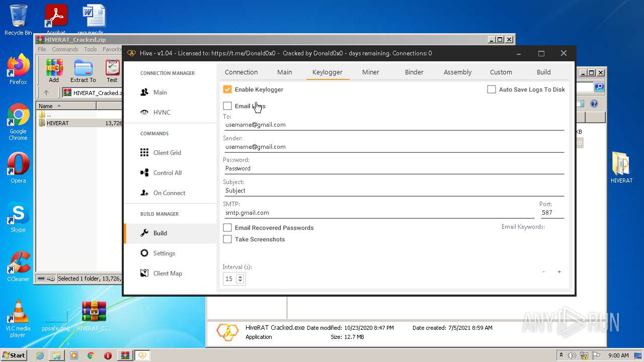Open On Connect in the sidebar
644x362 pixels.
pos(170,193)
